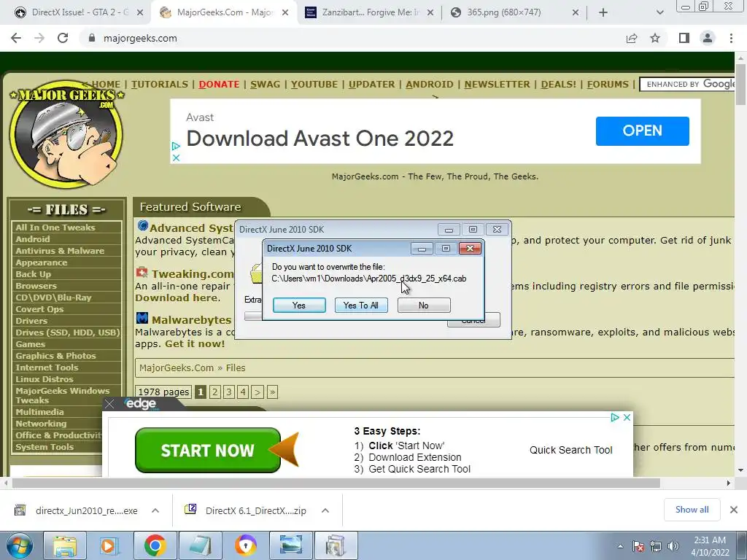Open the Drivers category

[x=31, y=321]
